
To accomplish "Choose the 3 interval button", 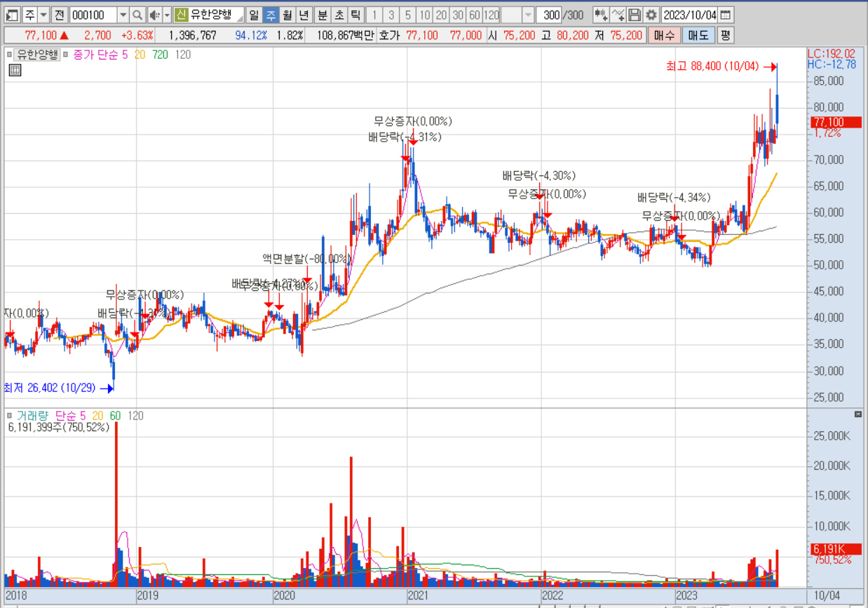I will (391, 15).
